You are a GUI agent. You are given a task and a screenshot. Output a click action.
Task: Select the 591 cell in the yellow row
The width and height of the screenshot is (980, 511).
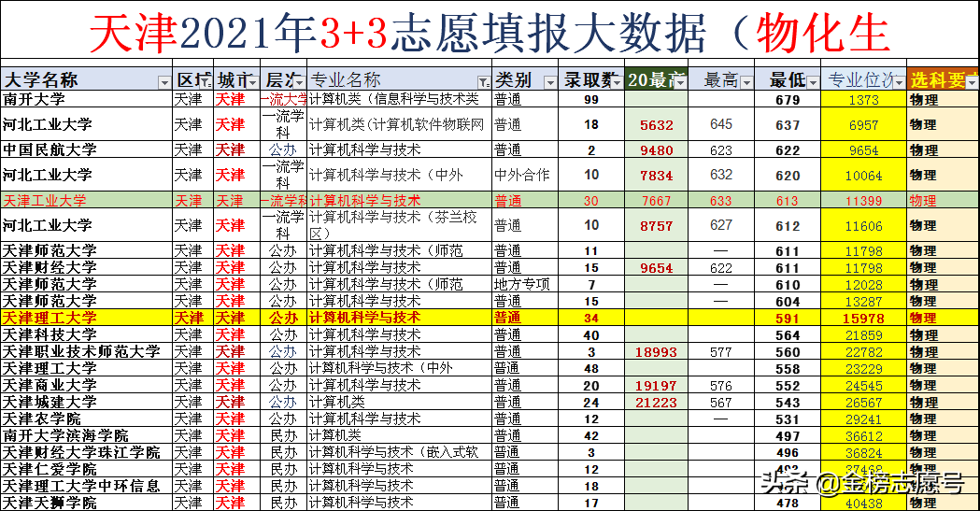click(788, 318)
